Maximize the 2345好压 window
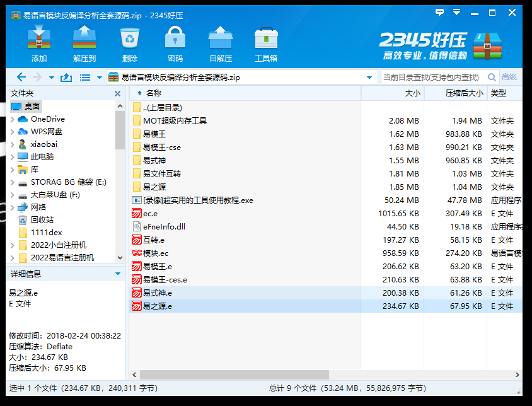This screenshot has width=532, height=406. [492, 13]
